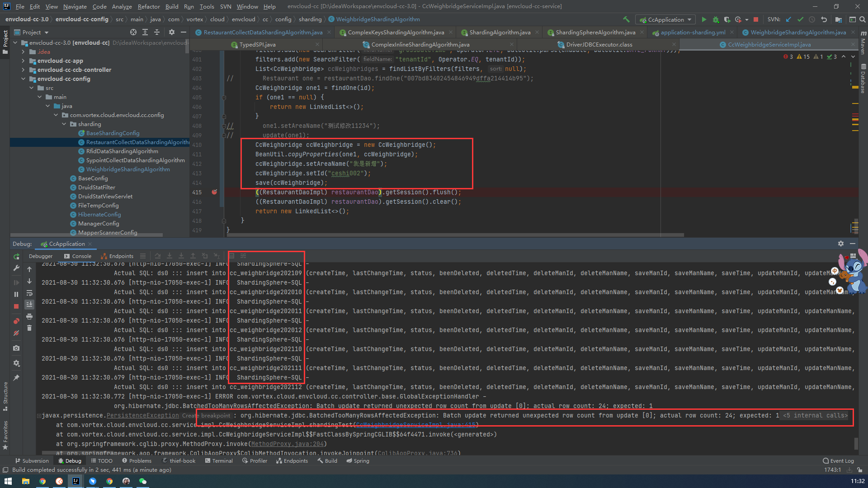
Task: Open IntelliJ IDEA from the Windows taskbar
Action: coord(76,481)
